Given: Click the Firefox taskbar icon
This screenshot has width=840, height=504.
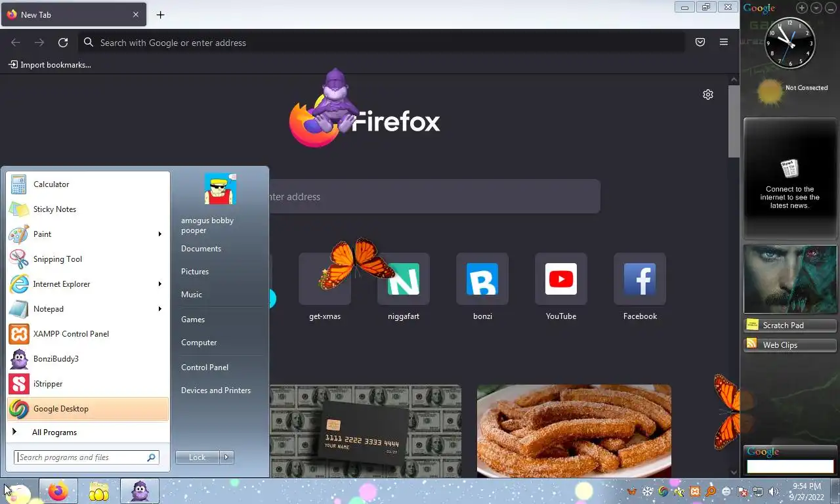Looking at the screenshot, I should (58, 491).
